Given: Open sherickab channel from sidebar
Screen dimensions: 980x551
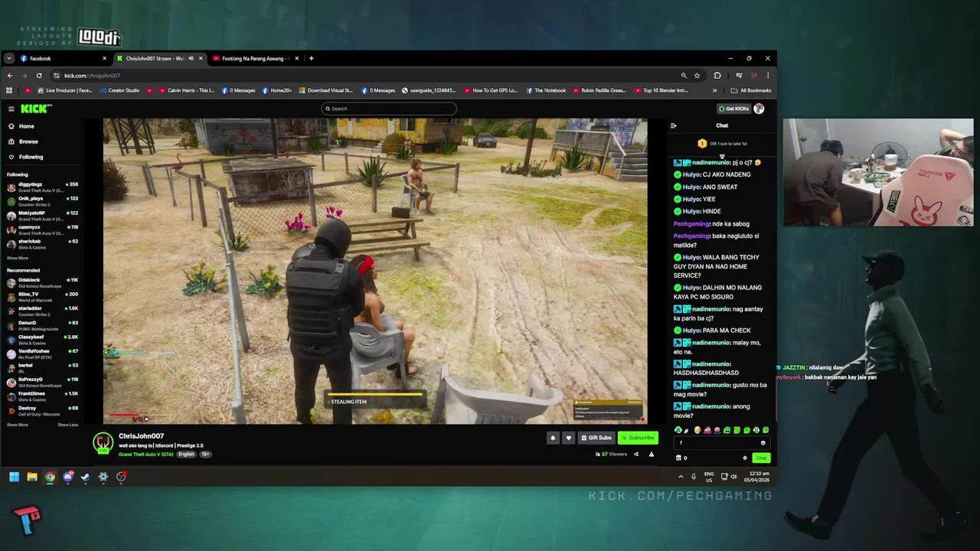Looking at the screenshot, I should (x=42, y=244).
